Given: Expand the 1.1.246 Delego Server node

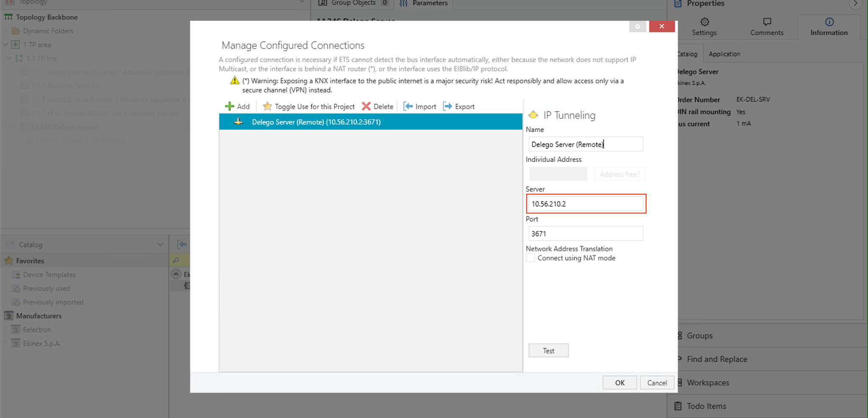Looking at the screenshot, I should (x=13, y=127).
